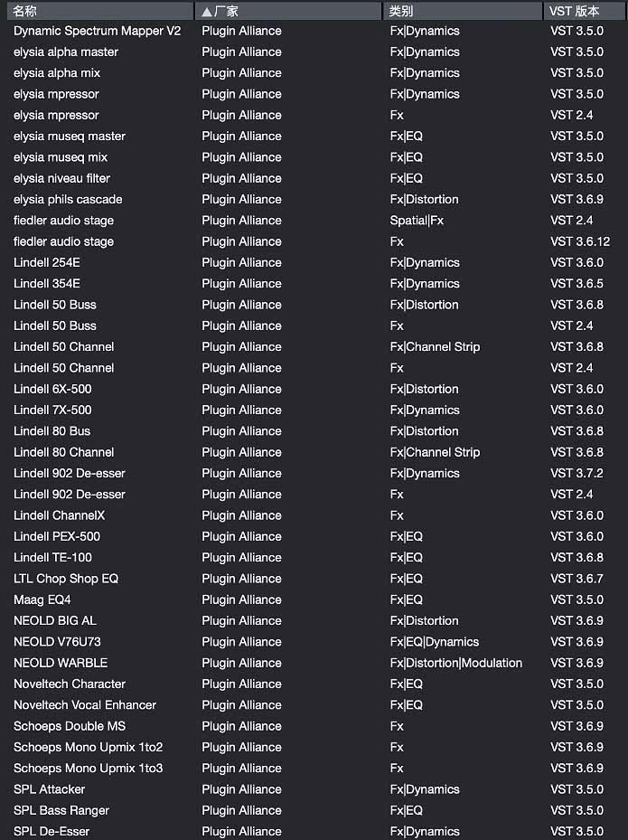
Task: Select the SPL Attacker dynamics plugin
Action: (x=50, y=788)
